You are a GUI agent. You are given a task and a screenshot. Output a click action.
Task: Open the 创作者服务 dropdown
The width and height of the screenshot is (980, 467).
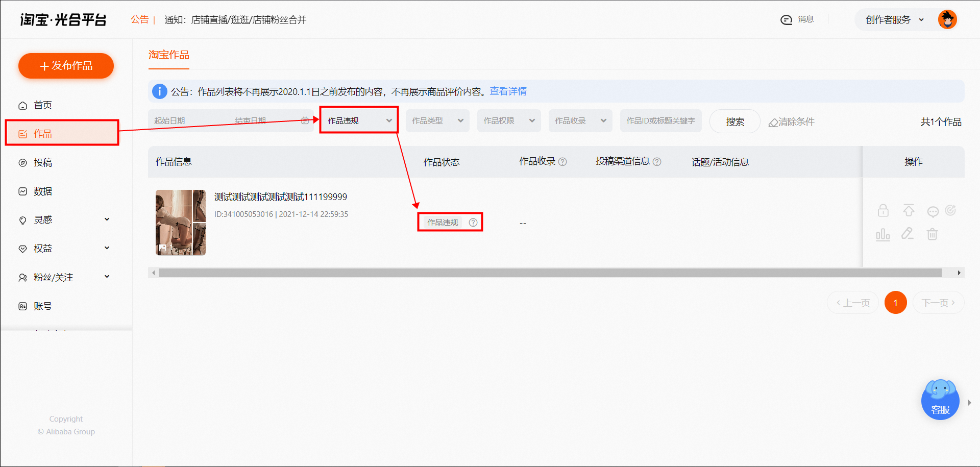[894, 20]
